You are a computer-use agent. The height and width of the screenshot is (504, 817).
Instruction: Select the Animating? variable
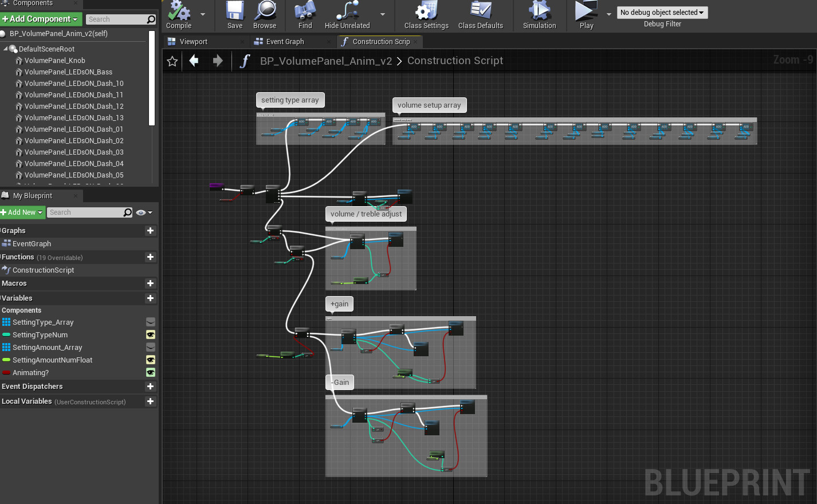30,373
